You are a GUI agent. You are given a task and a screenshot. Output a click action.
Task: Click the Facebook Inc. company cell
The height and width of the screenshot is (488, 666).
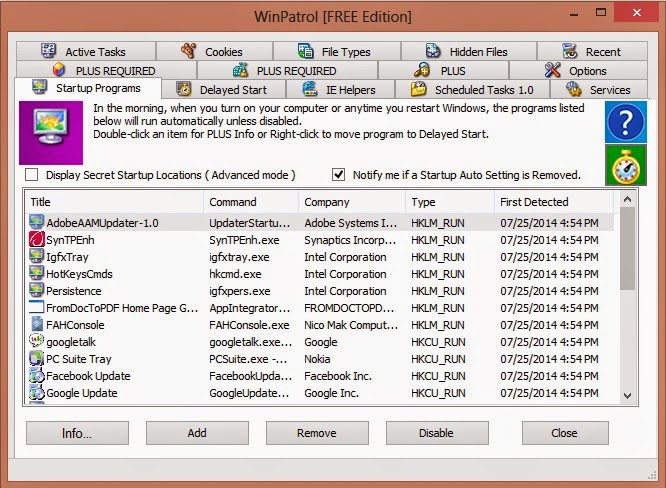pos(338,376)
